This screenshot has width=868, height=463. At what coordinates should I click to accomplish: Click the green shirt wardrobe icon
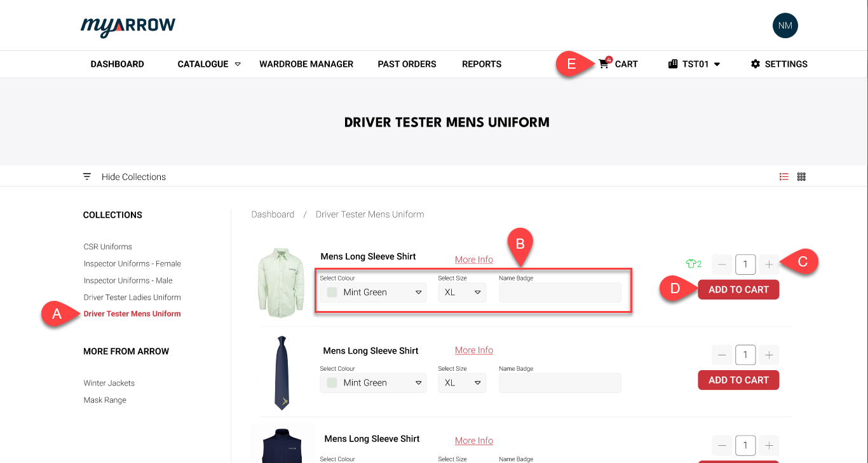pyautogui.click(x=690, y=263)
